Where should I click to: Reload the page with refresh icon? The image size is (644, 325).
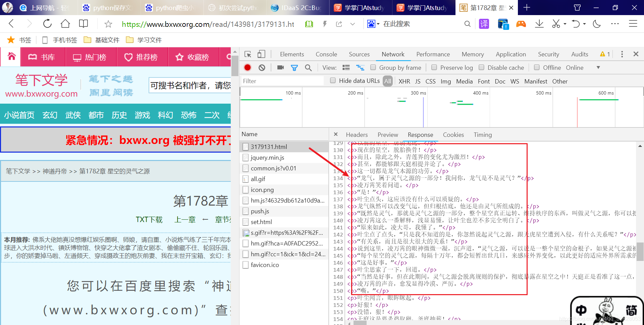[47, 24]
